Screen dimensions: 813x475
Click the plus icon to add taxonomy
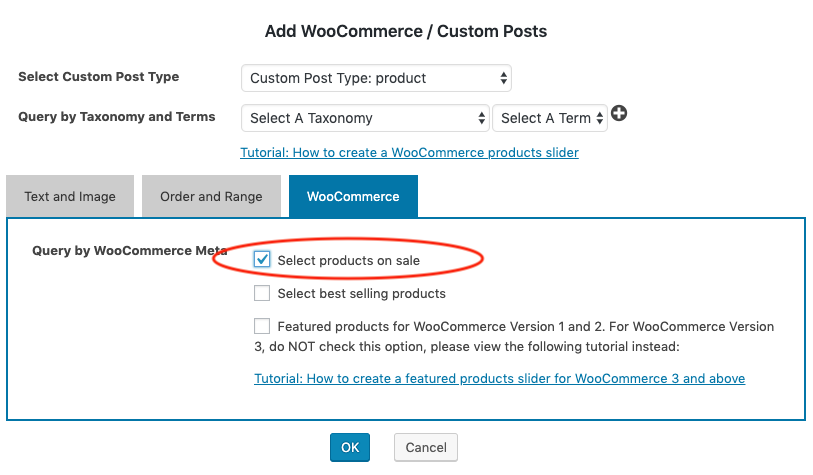point(619,116)
